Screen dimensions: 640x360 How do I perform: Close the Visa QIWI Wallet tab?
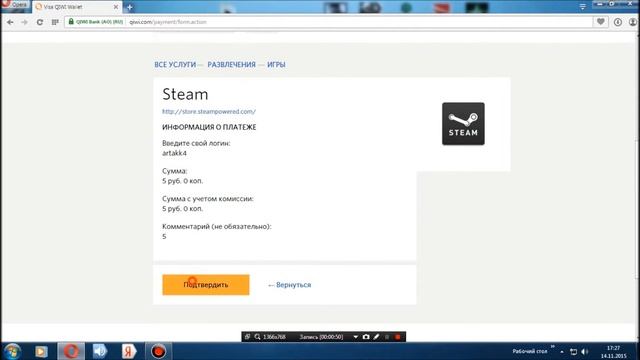(x=116, y=7)
